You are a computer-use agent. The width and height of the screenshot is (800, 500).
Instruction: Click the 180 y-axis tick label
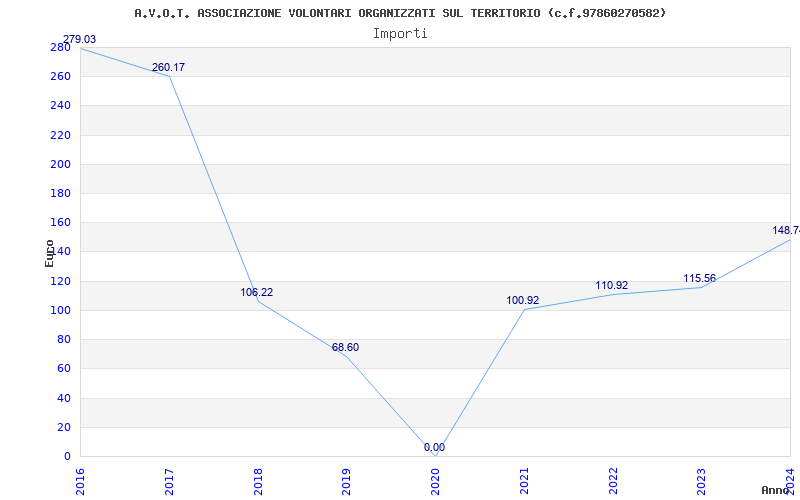coord(60,193)
